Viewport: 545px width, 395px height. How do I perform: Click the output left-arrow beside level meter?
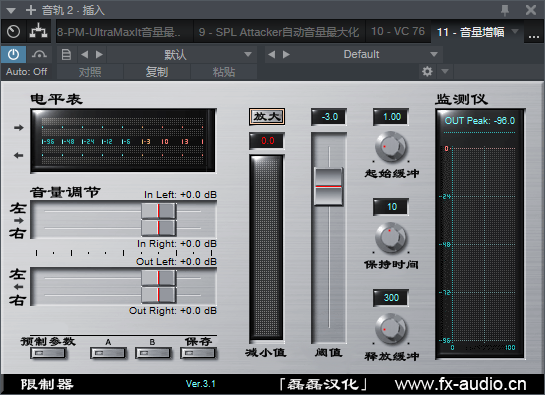(19, 155)
